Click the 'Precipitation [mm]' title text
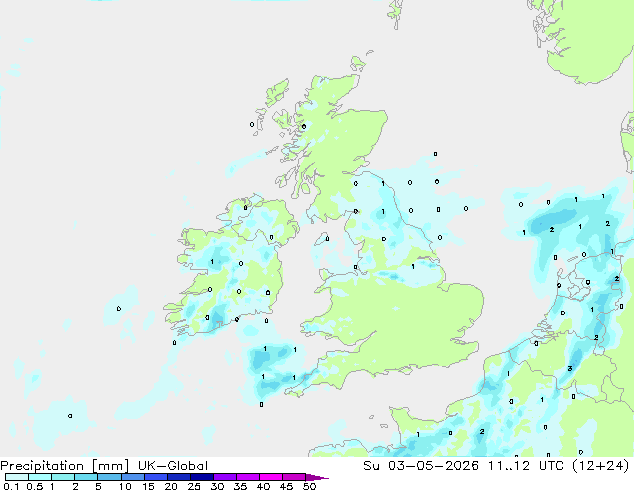The height and width of the screenshot is (490, 634). click(x=65, y=466)
